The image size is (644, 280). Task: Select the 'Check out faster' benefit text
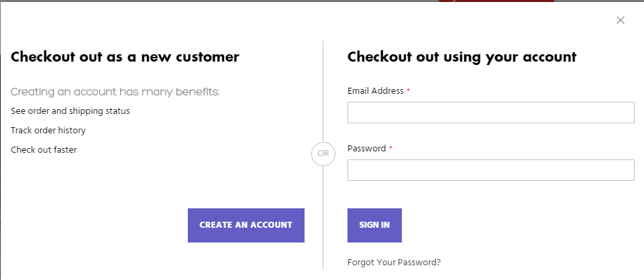click(44, 149)
